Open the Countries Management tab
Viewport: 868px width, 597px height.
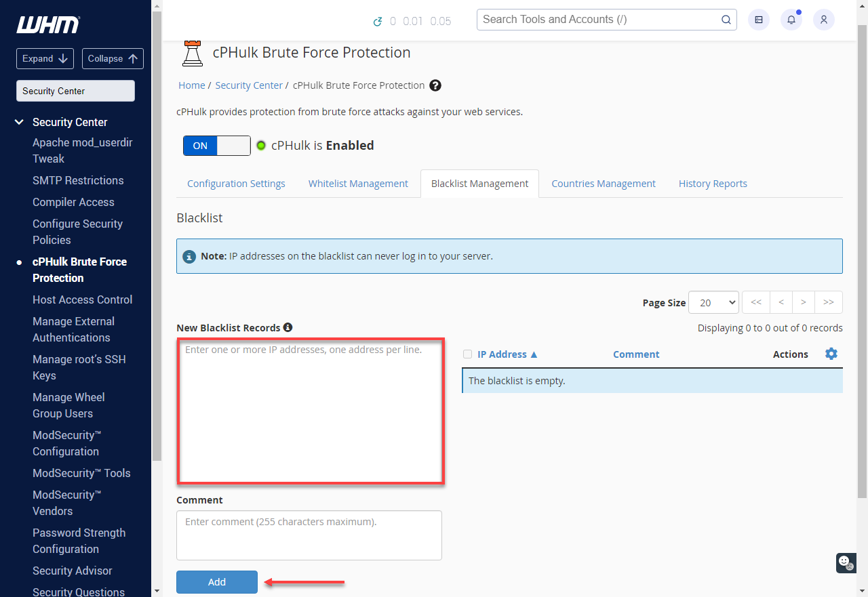tap(603, 183)
